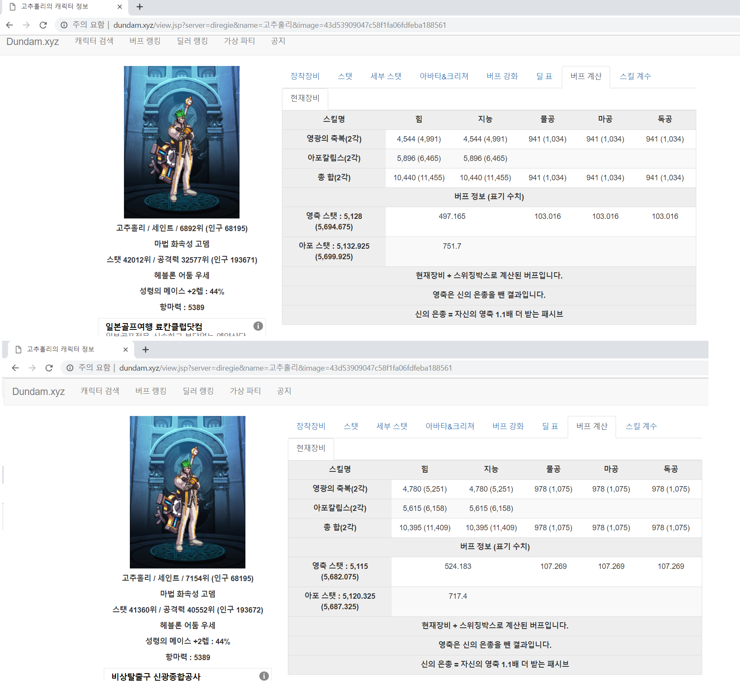Click the forward arrow in the top browser window
The height and width of the screenshot is (700, 740).
(26, 25)
